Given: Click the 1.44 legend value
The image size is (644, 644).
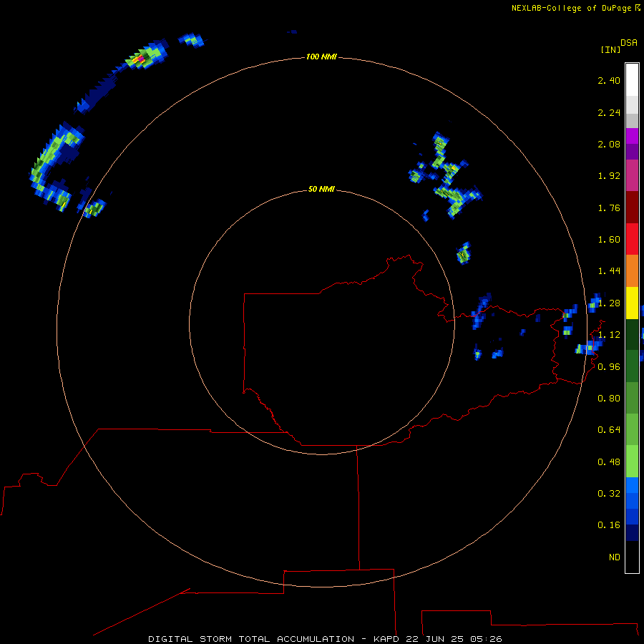Looking at the screenshot, I should 609,271.
